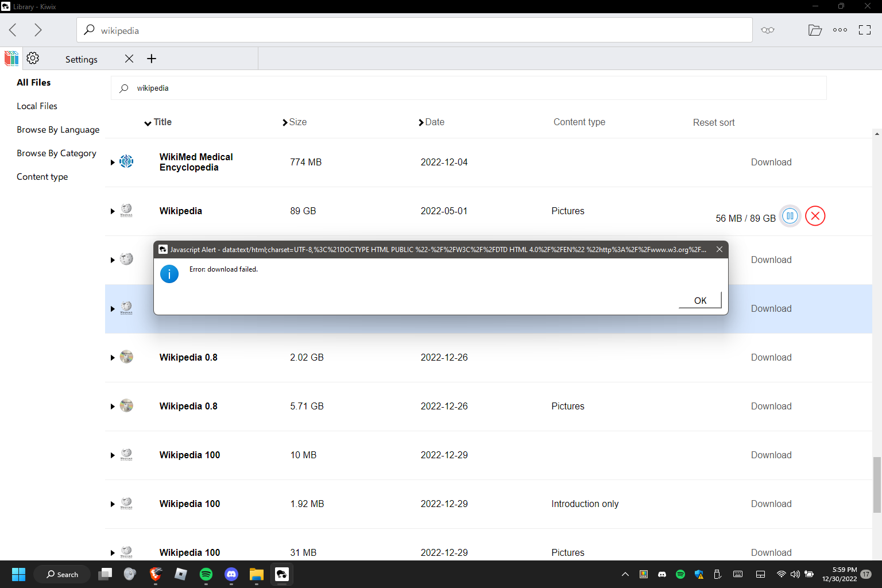Sort the library by Size

pos(297,122)
